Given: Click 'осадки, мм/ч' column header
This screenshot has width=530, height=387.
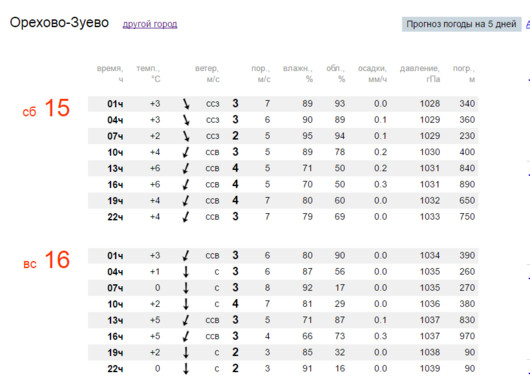Looking at the screenshot, I should point(372,74).
